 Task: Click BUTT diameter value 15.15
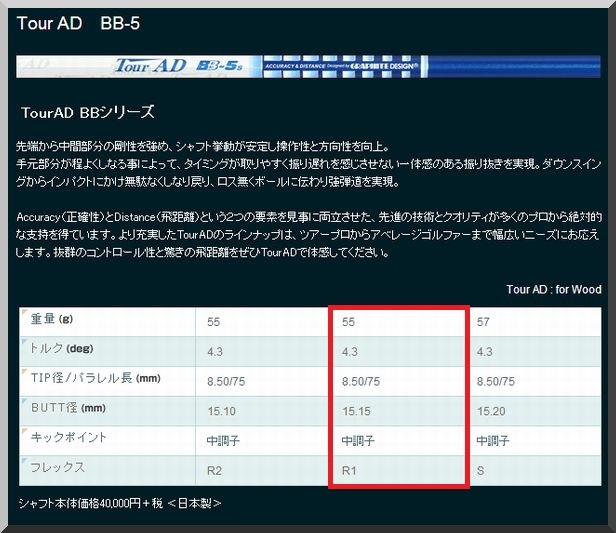click(356, 411)
